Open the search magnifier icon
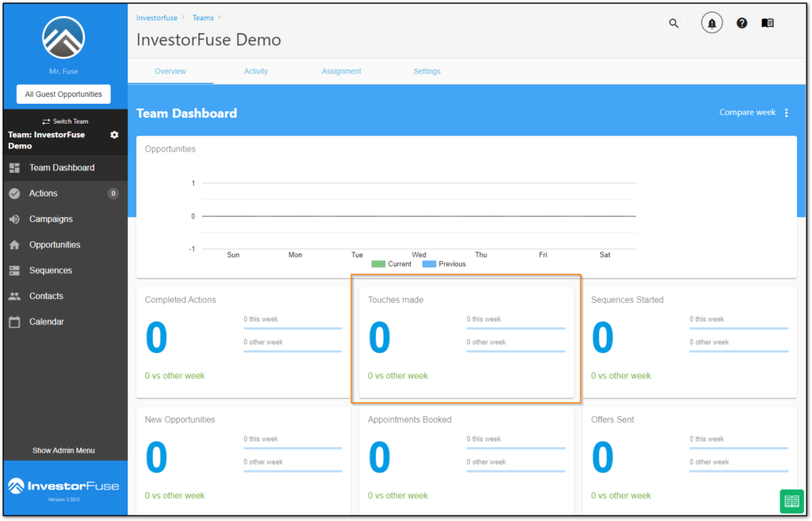 [674, 23]
